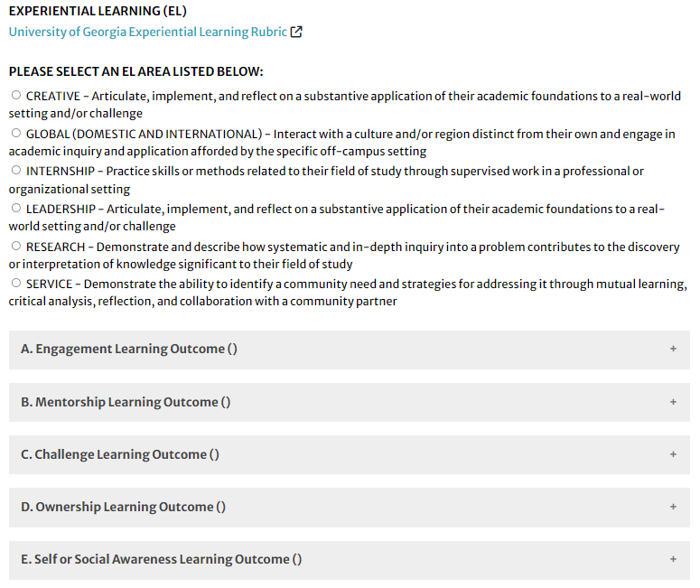Open D. Ownership Learning Outcome accordion

tap(350, 508)
